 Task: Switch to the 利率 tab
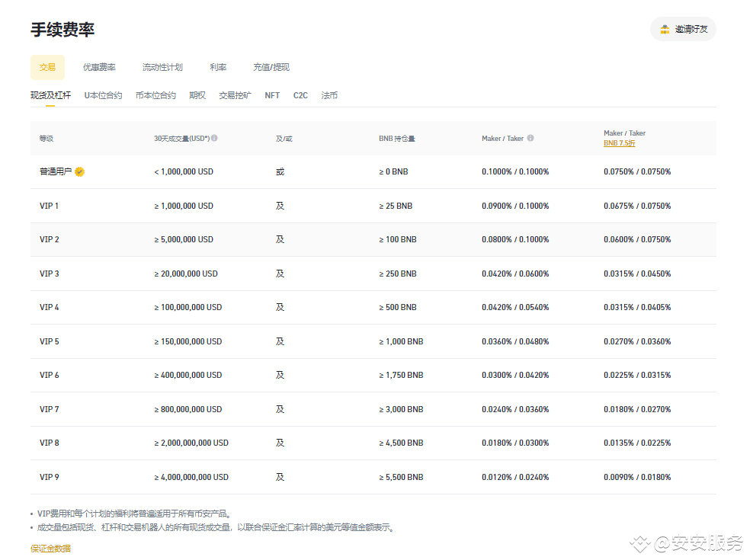218,67
